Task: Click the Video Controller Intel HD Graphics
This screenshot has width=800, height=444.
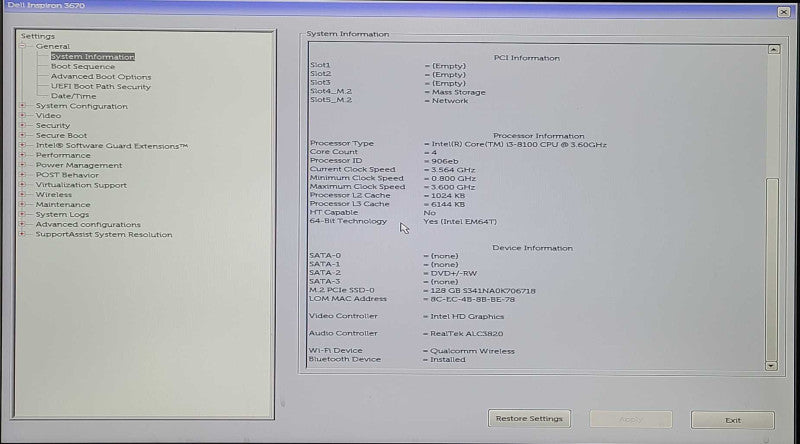Action: pyautogui.click(x=467, y=316)
